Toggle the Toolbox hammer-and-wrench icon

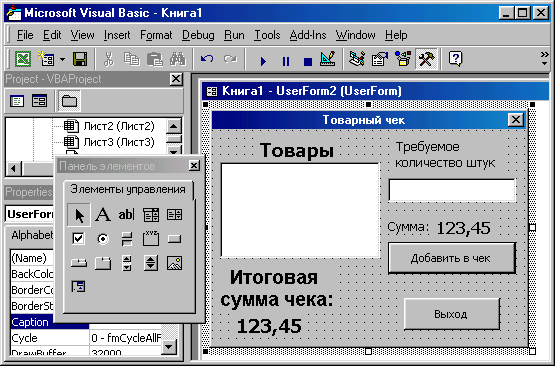tap(426, 59)
